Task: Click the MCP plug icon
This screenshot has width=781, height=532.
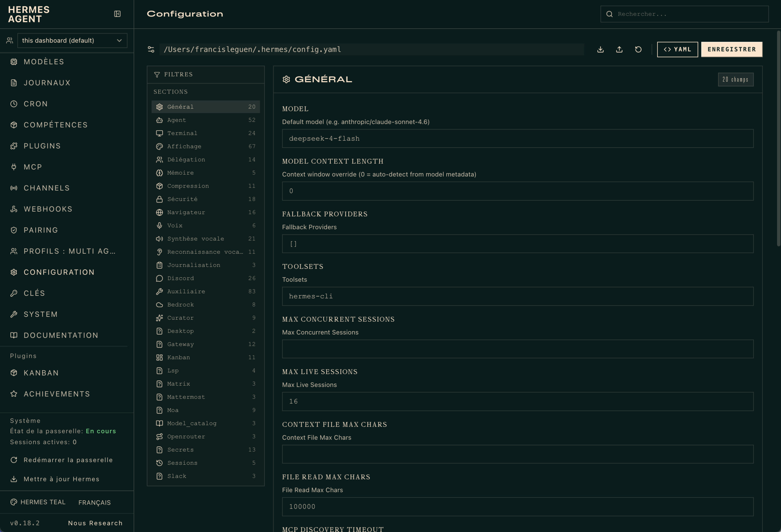Action: click(x=14, y=167)
